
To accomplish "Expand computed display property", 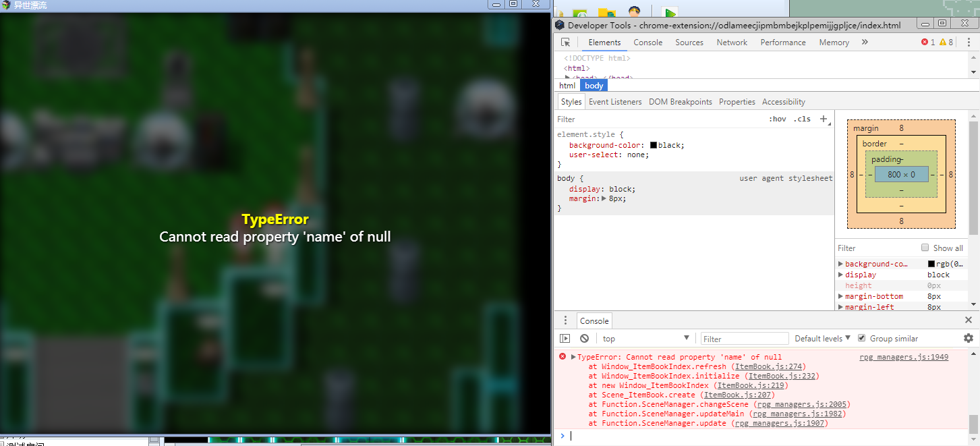I will click(x=840, y=275).
